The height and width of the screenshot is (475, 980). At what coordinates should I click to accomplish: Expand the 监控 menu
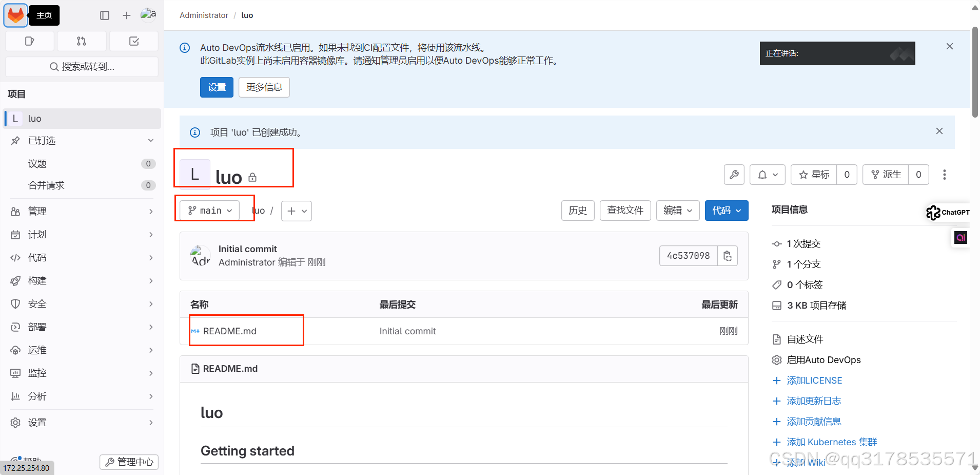[82, 373]
